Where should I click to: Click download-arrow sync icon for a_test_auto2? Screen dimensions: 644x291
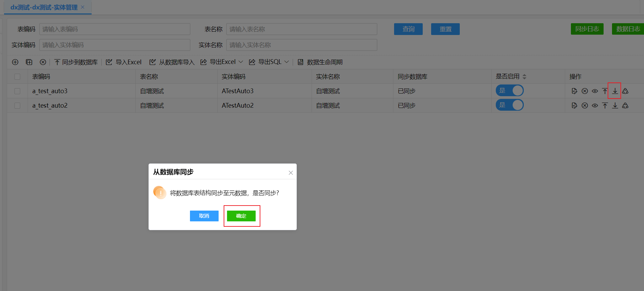coord(615,106)
